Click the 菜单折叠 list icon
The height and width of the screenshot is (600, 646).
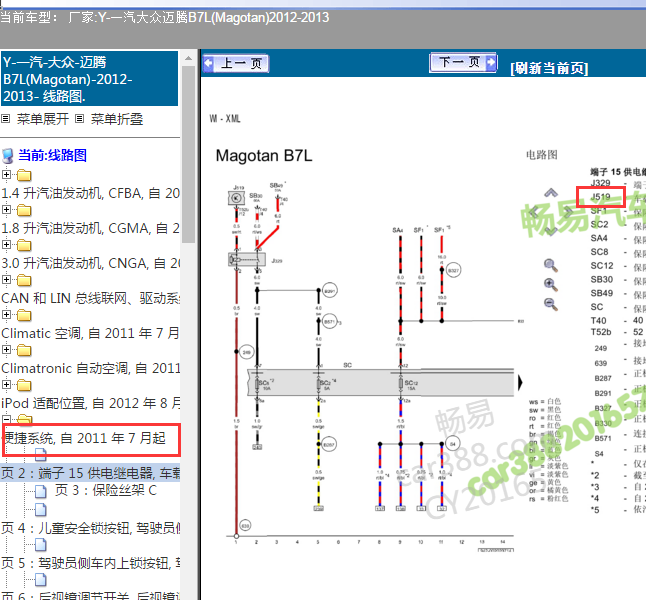tap(80, 119)
